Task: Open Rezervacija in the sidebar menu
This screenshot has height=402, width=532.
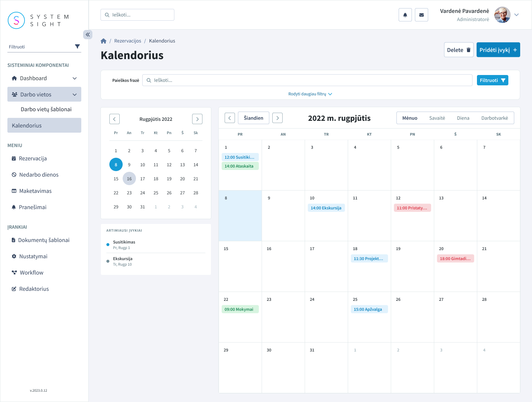Action: [44, 159]
